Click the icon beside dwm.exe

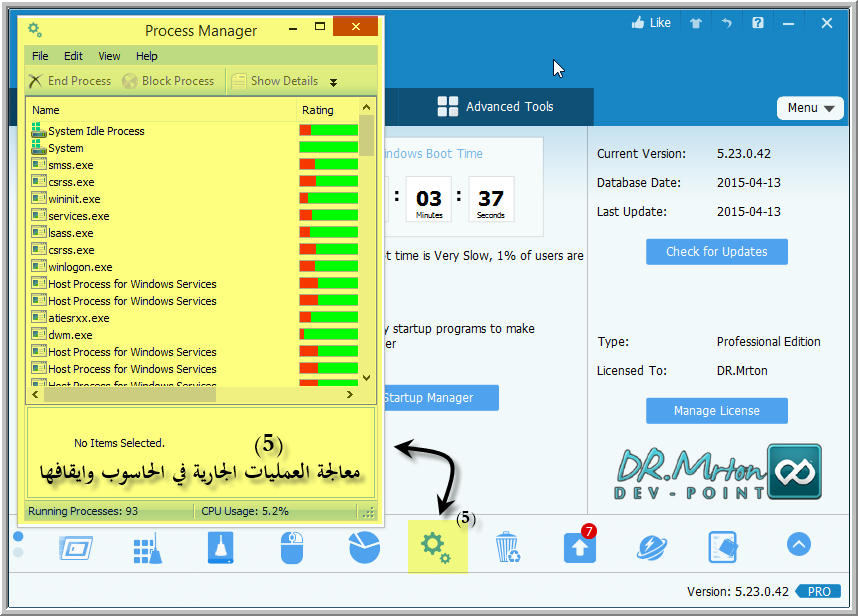click(x=38, y=334)
